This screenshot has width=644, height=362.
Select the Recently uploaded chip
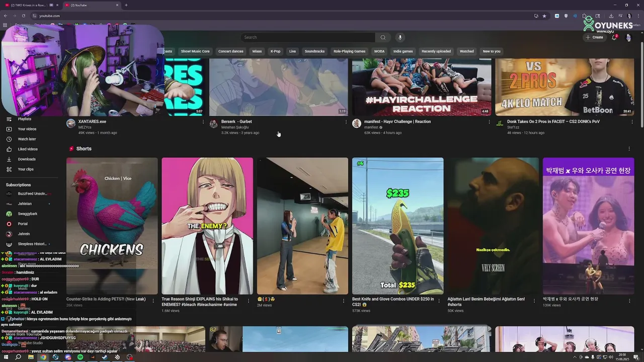tap(436, 51)
